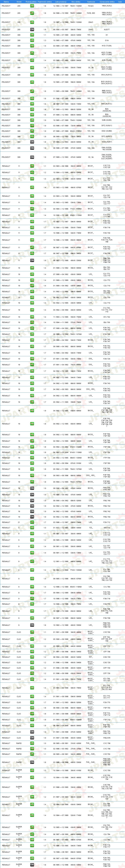Click petrol icon in Super 5 C2J 784 row
The width and height of the screenshot is (125, 868).
pos(32,834)
